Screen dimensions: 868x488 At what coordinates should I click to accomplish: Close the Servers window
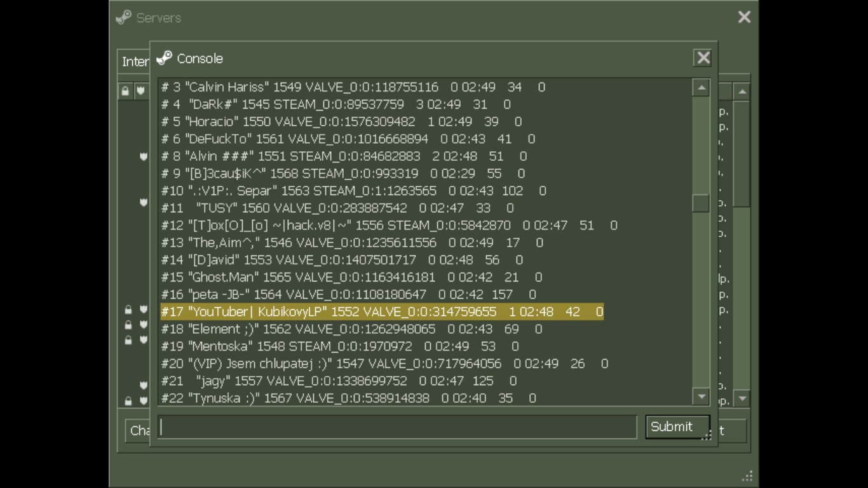[744, 17]
